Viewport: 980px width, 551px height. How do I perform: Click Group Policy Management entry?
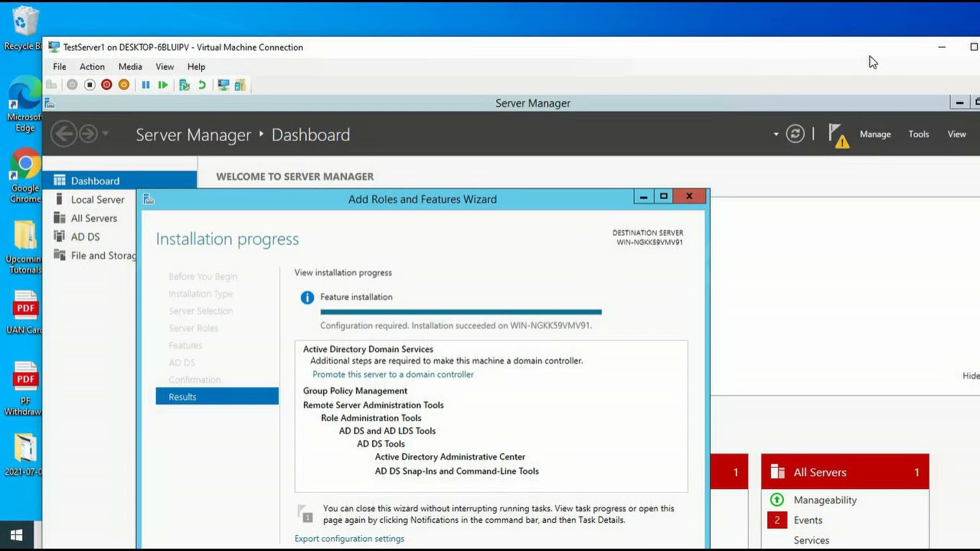tap(355, 391)
